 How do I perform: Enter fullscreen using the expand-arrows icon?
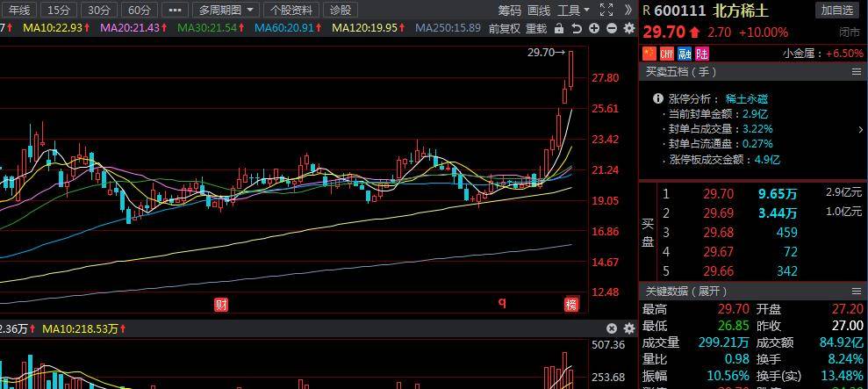606,10
